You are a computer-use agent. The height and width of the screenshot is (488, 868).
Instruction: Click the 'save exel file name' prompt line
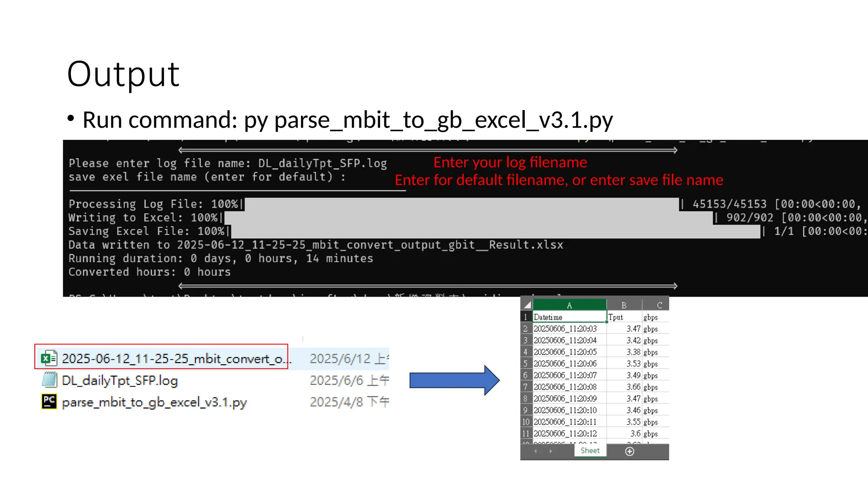207,177
